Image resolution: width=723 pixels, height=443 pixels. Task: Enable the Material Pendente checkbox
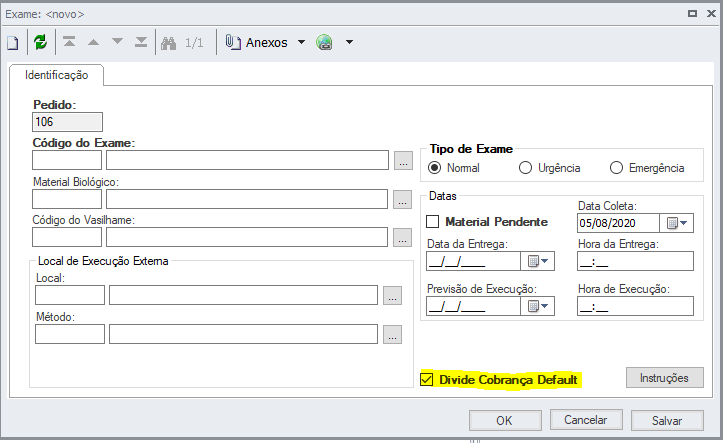coord(433,221)
